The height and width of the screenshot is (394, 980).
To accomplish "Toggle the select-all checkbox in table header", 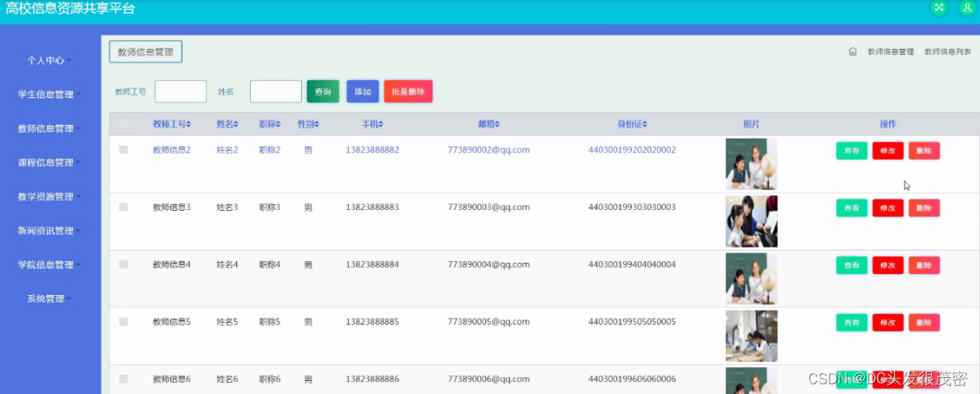I will click(x=123, y=124).
